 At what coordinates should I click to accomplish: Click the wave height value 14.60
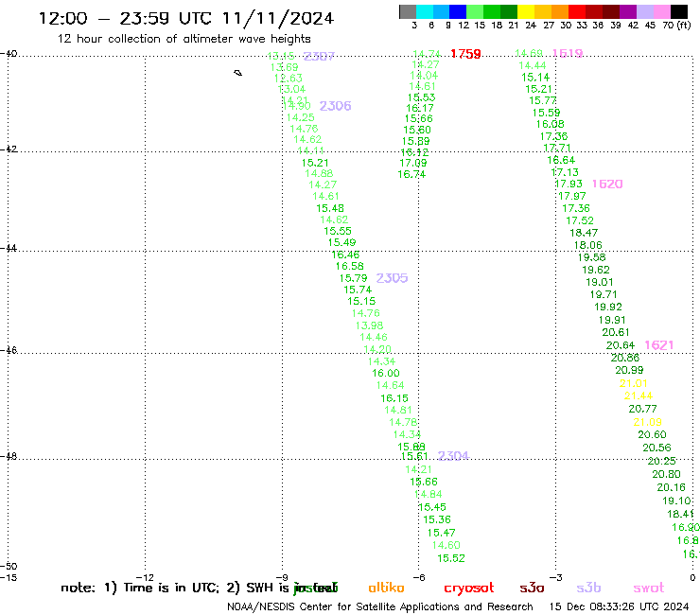(446, 545)
